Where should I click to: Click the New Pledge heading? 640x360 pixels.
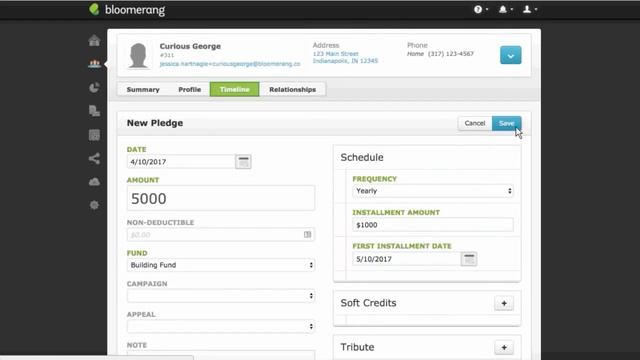155,123
